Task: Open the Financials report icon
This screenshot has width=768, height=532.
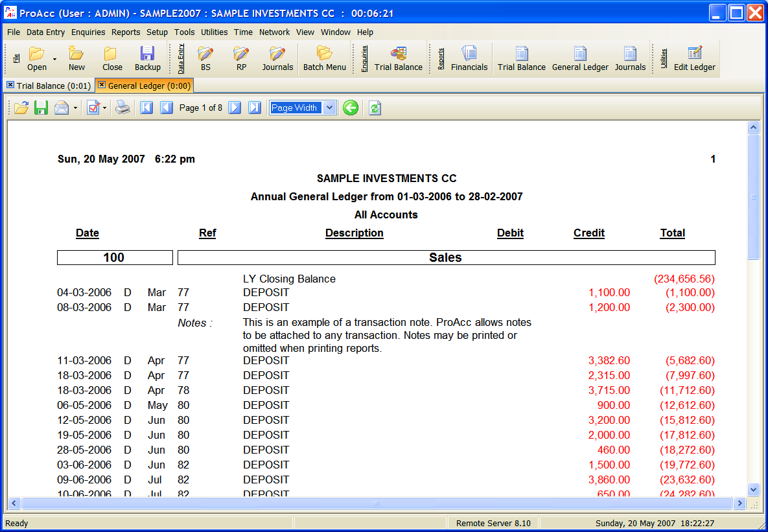Action: [469, 58]
